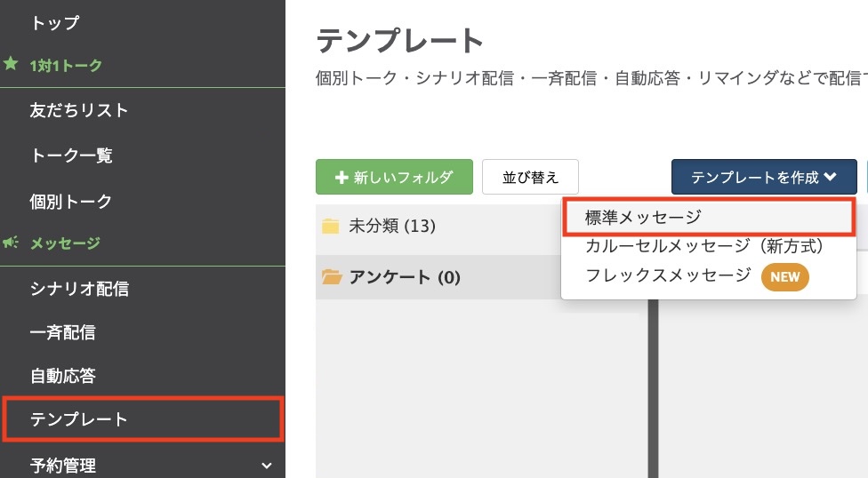The width and height of the screenshot is (868, 478).
Task: Expand the 予約管理 chevron in sidebar
Action: (x=267, y=465)
